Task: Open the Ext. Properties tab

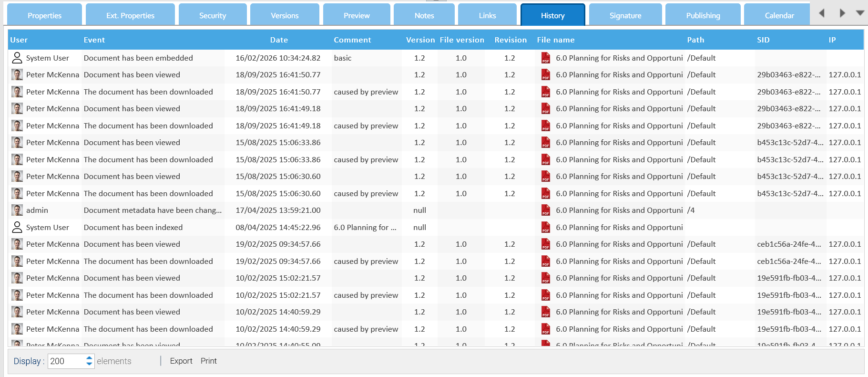Action: [x=130, y=15]
